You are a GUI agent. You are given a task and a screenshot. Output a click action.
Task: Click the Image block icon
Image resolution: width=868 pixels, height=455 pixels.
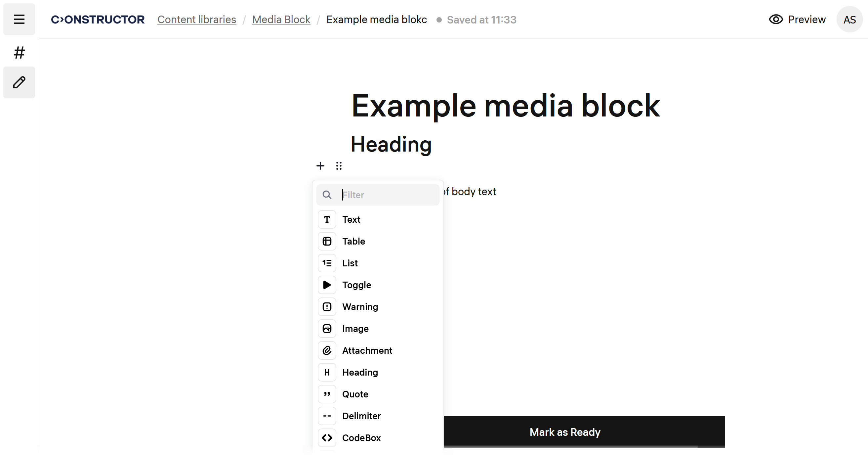point(326,329)
